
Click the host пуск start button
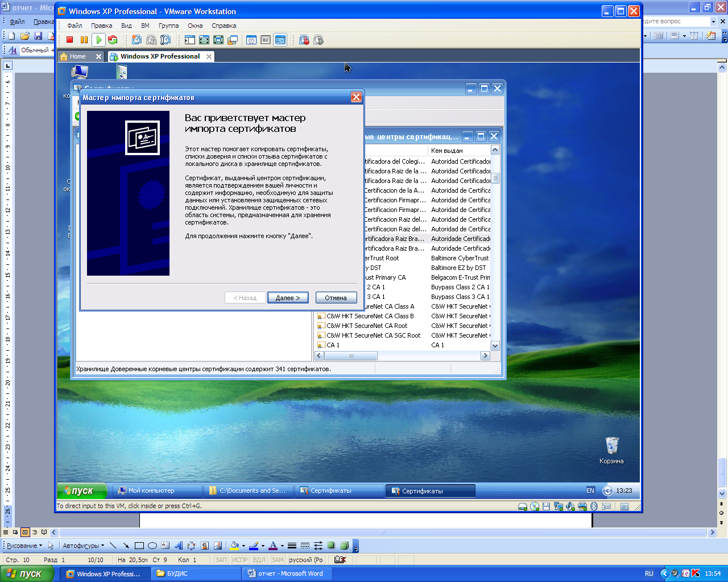pos(27,573)
